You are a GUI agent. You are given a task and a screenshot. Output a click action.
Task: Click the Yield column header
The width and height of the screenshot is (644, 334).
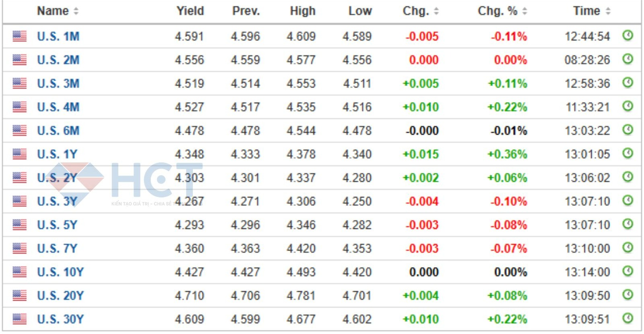pyautogui.click(x=190, y=11)
